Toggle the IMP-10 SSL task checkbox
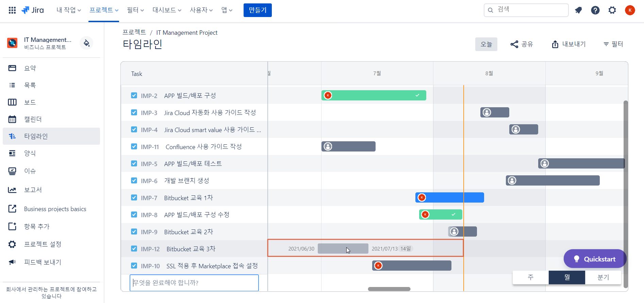This screenshot has width=644, height=303. [x=134, y=266]
